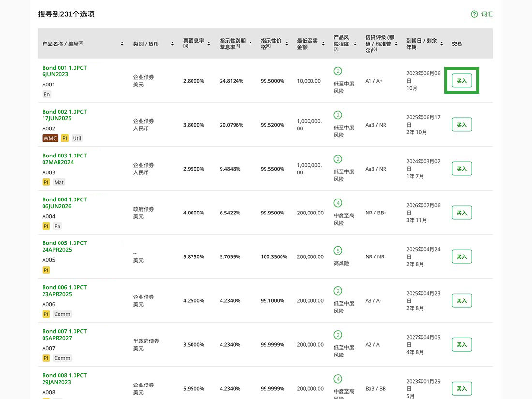Open Bond 003 1.0PCT 02MAR2024 link
This screenshot has width=532, height=399.
pos(64,159)
